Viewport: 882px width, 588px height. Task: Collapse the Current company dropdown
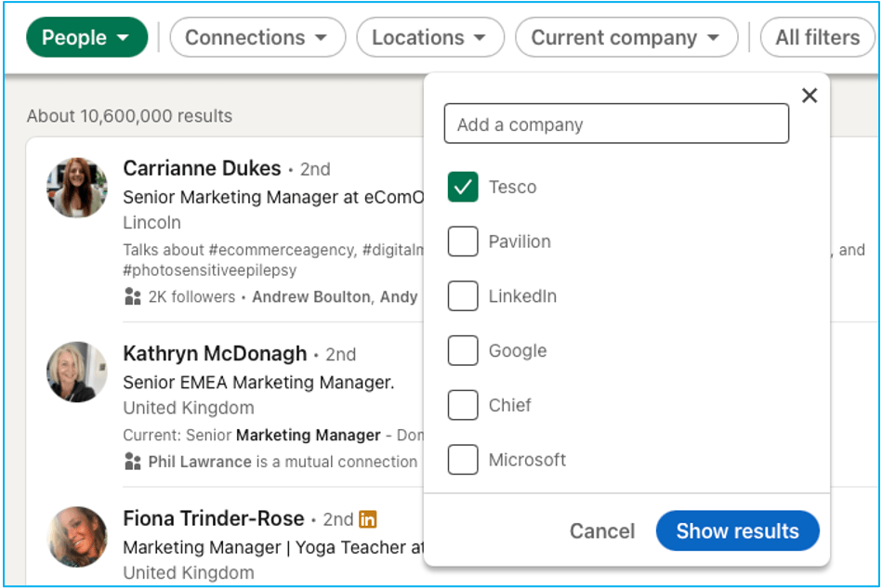[625, 38]
